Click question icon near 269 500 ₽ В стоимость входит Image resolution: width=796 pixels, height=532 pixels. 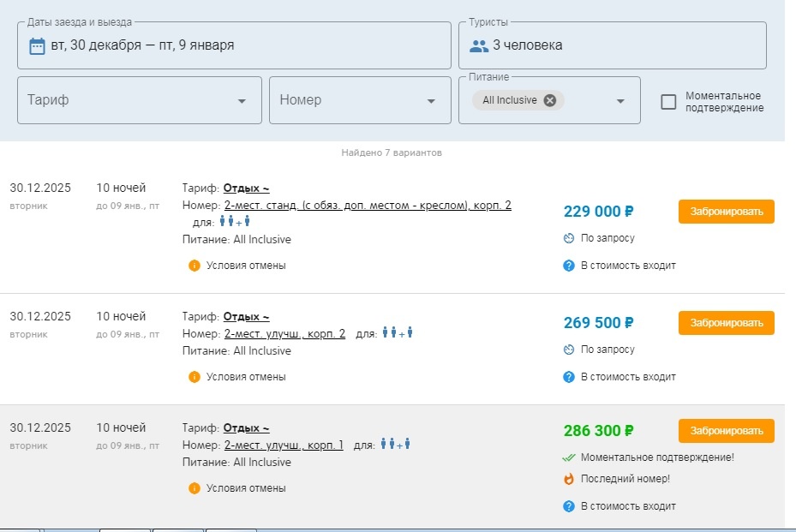[569, 377]
